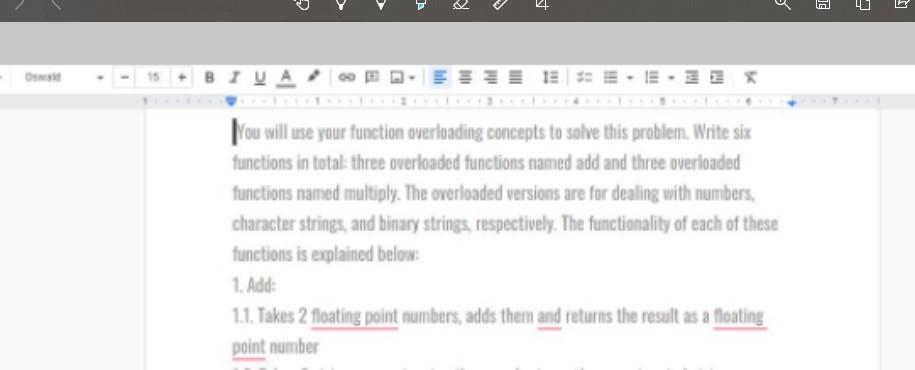Viewport: 915px width, 370px height.
Task: Toggle underline formatting
Action: coord(260,77)
